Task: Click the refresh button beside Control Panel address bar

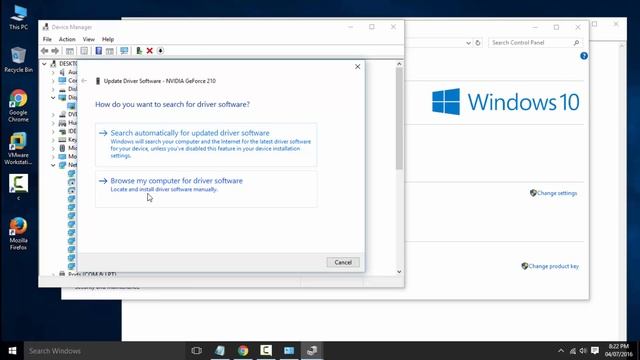Action: [478, 42]
